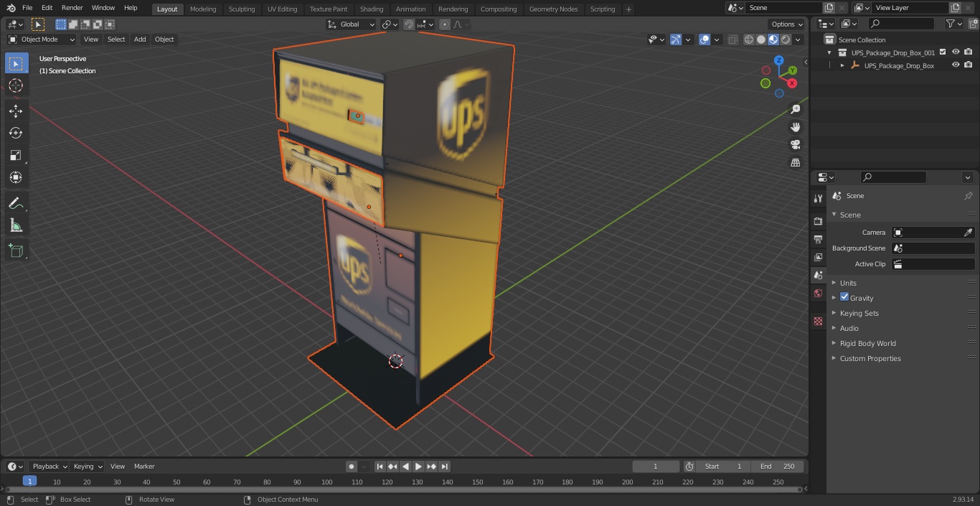The height and width of the screenshot is (506, 980).
Task: Jump to the timeline end frame
Action: pos(445,467)
